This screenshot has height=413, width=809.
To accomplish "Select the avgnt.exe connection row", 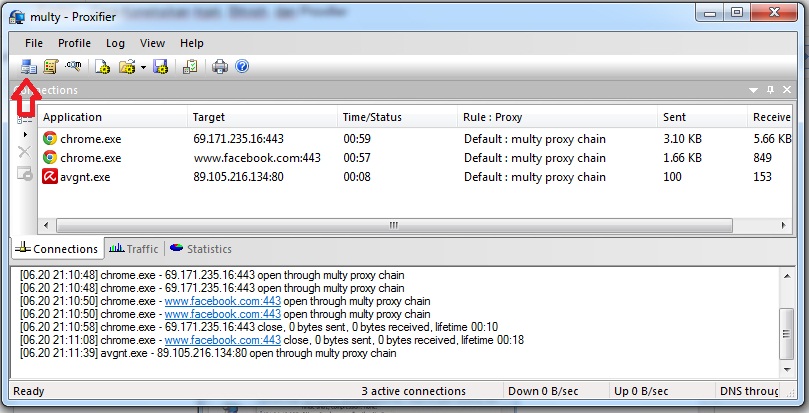I will coord(415,177).
